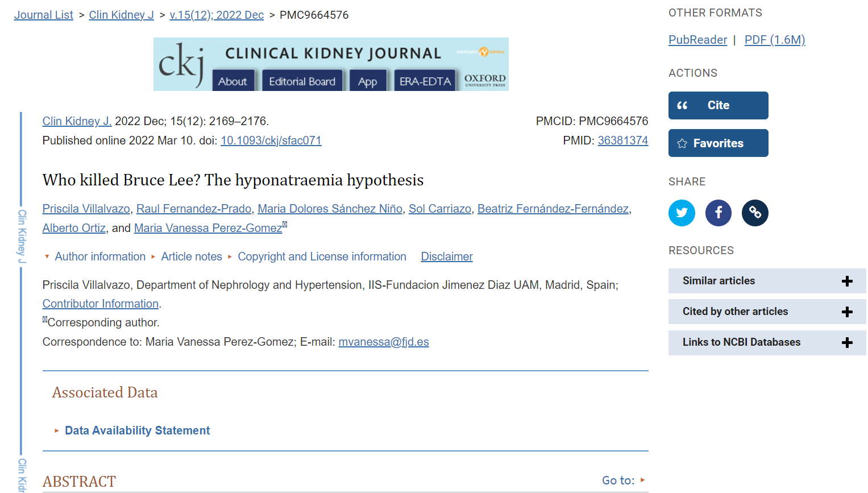Add article to Favorites
Viewport: 868px width, 493px height.
click(718, 143)
